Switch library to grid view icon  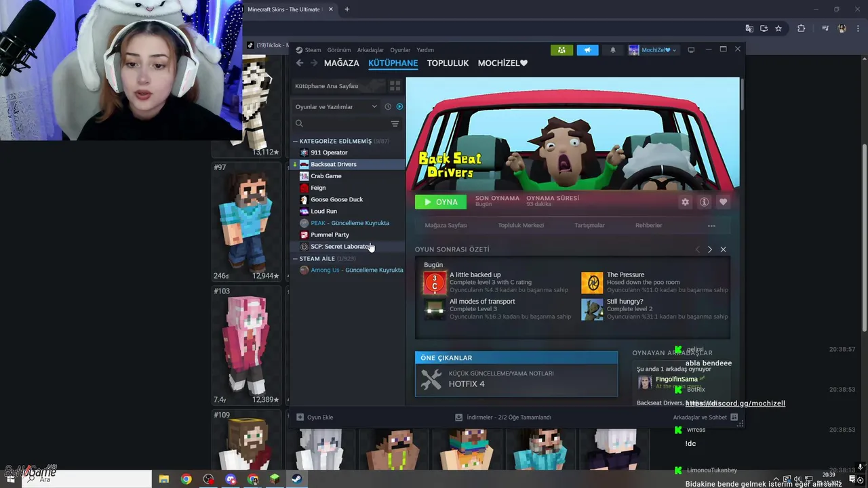(x=395, y=86)
